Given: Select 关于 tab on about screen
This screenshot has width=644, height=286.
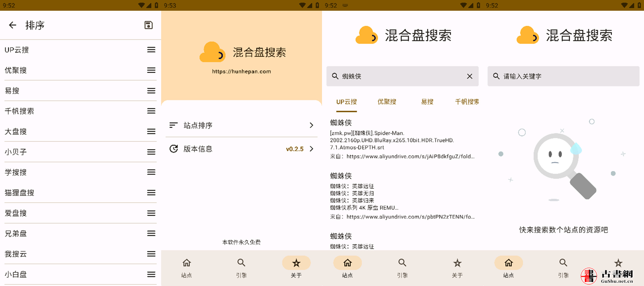Looking at the screenshot, I should 296,268.
